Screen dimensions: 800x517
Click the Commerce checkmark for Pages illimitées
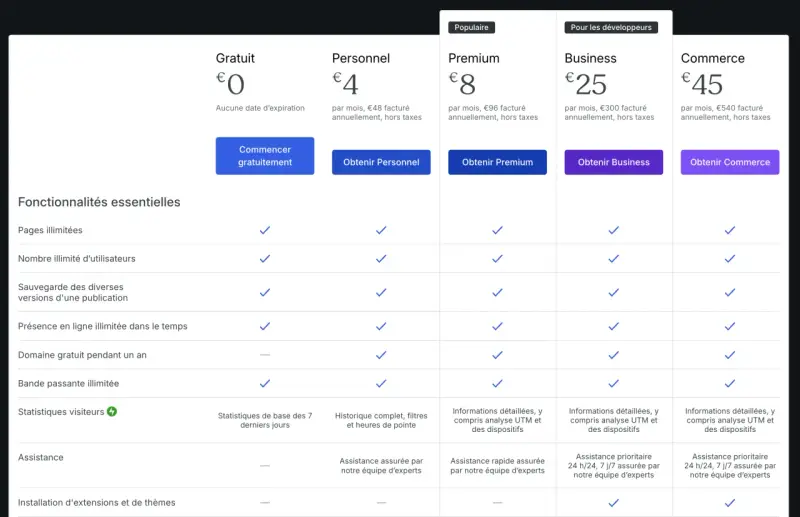(730, 230)
